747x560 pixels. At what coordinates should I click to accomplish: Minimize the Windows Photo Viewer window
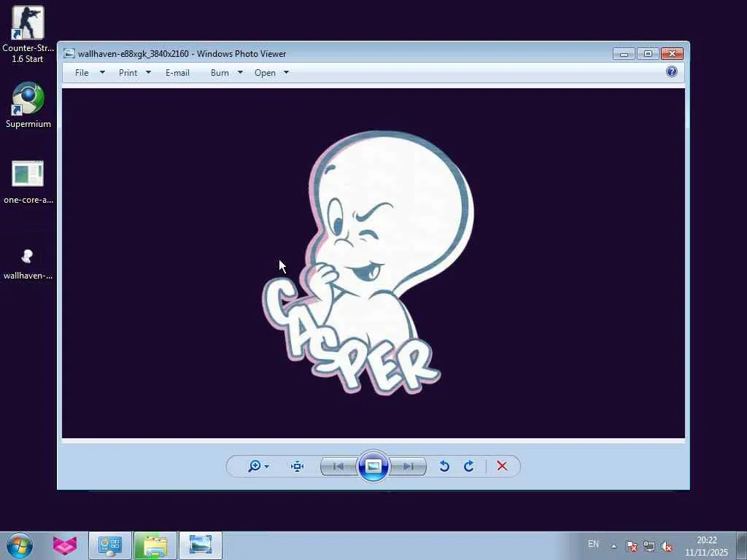tap(624, 54)
